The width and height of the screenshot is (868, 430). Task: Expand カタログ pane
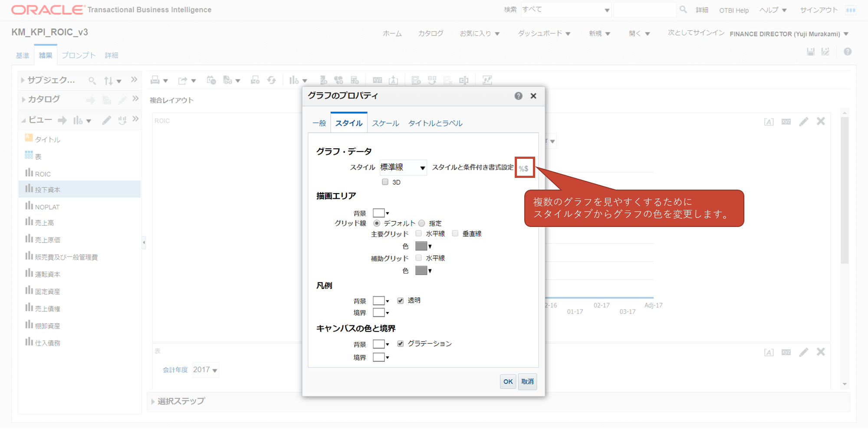click(23, 99)
